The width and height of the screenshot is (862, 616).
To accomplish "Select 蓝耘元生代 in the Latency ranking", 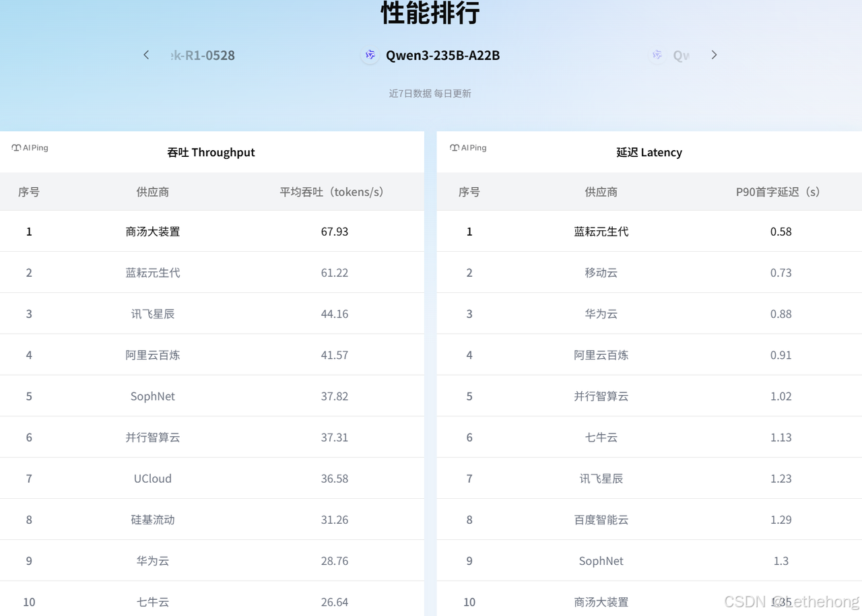I will [601, 232].
